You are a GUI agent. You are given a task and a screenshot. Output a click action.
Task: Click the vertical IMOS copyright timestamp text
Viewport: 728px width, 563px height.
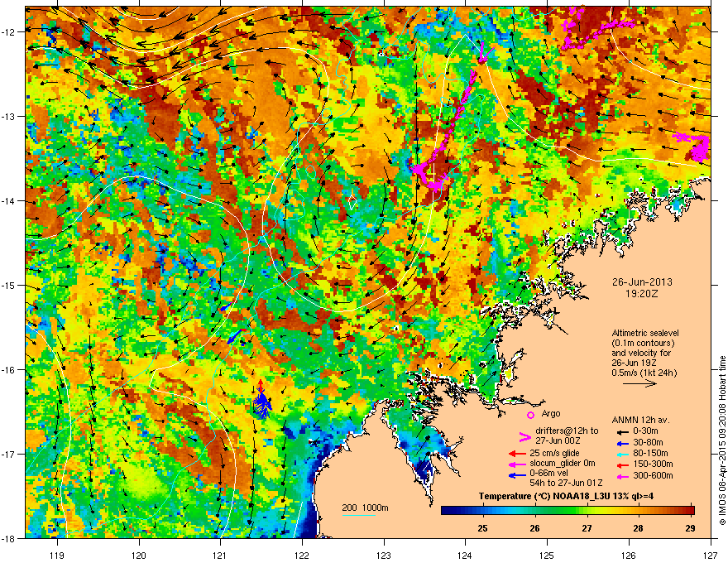[722, 440]
